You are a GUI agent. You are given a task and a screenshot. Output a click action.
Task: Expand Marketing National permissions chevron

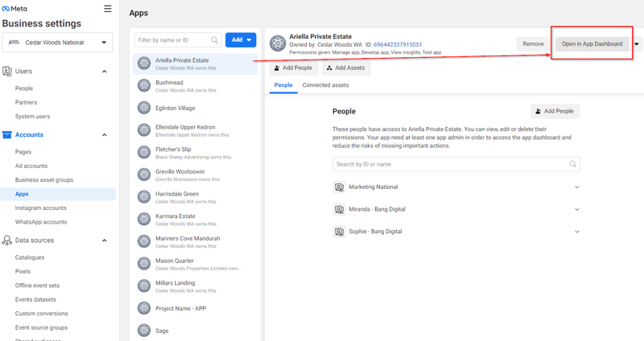pos(576,187)
